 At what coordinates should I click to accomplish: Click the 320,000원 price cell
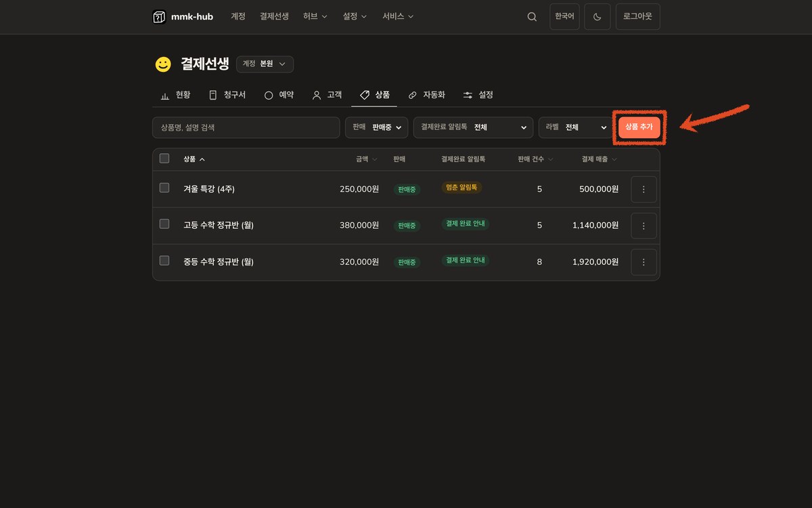click(359, 262)
